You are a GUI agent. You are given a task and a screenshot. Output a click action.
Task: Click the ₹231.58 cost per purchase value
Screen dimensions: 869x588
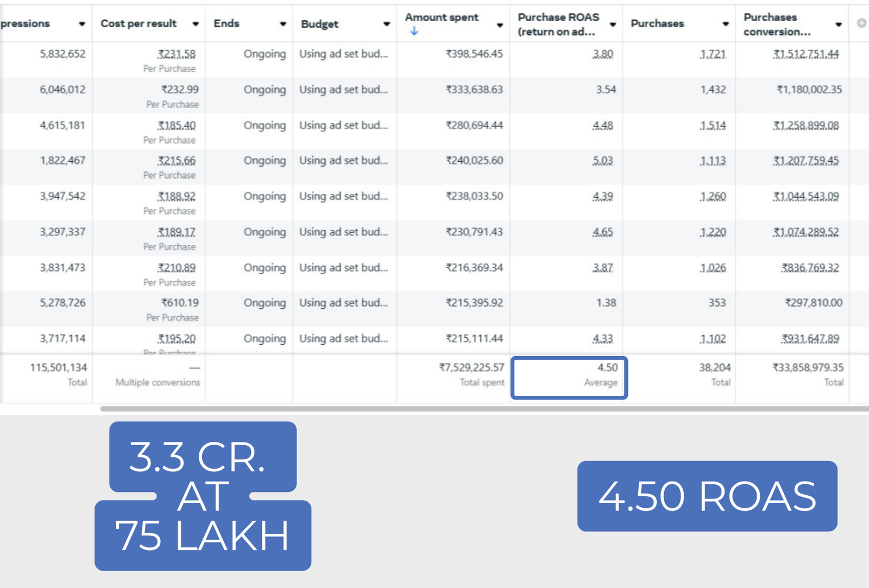177,54
